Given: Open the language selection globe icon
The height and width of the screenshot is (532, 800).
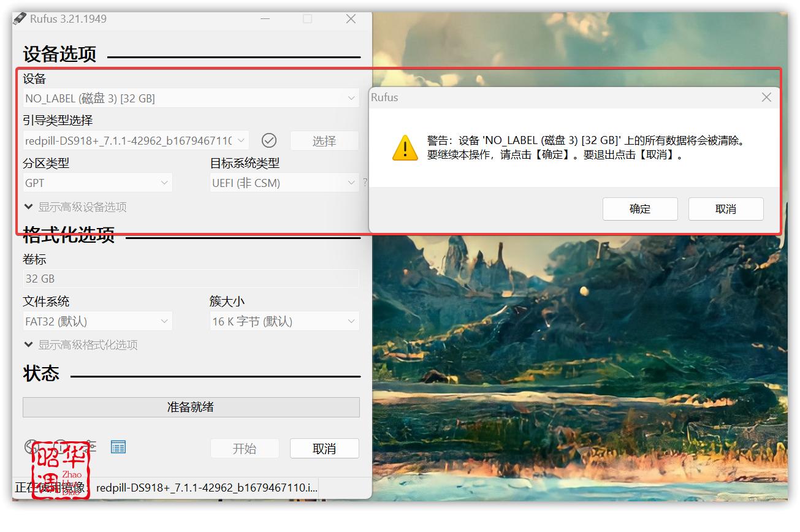Looking at the screenshot, I should 31,446.
